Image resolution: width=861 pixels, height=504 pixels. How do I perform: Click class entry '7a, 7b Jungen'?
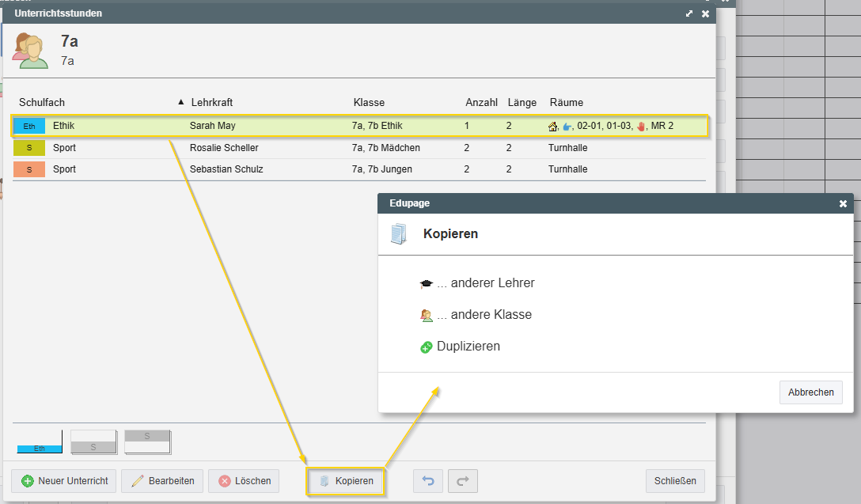382,169
